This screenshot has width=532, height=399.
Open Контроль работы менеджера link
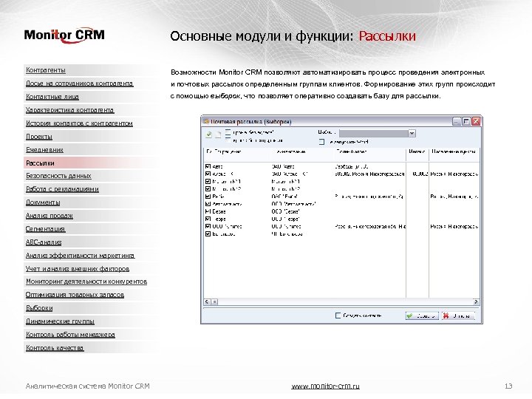point(70,335)
